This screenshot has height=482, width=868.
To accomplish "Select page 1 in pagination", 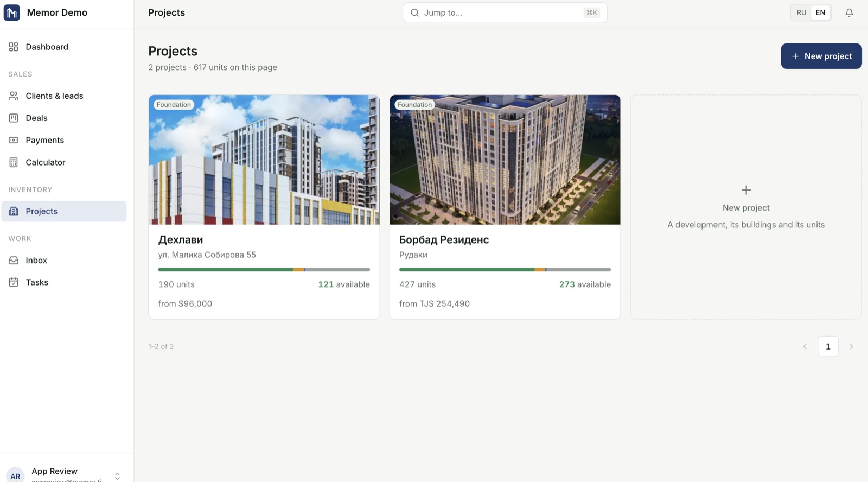I will point(828,346).
